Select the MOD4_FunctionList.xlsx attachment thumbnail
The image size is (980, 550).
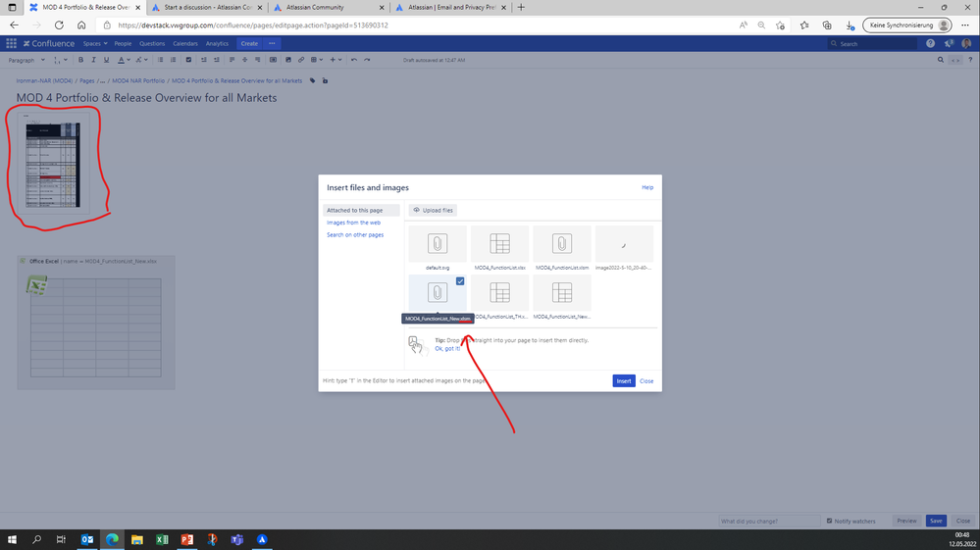(500, 244)
